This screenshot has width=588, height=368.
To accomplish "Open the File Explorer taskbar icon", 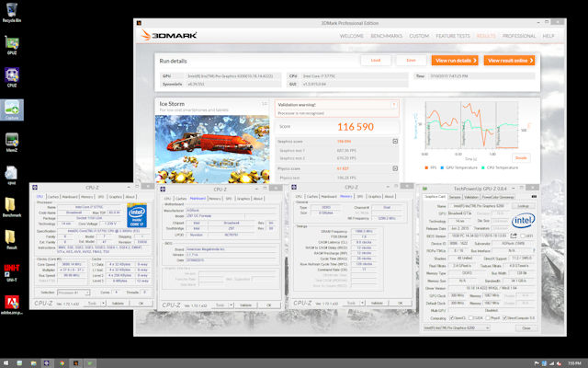I will [33, 363].
